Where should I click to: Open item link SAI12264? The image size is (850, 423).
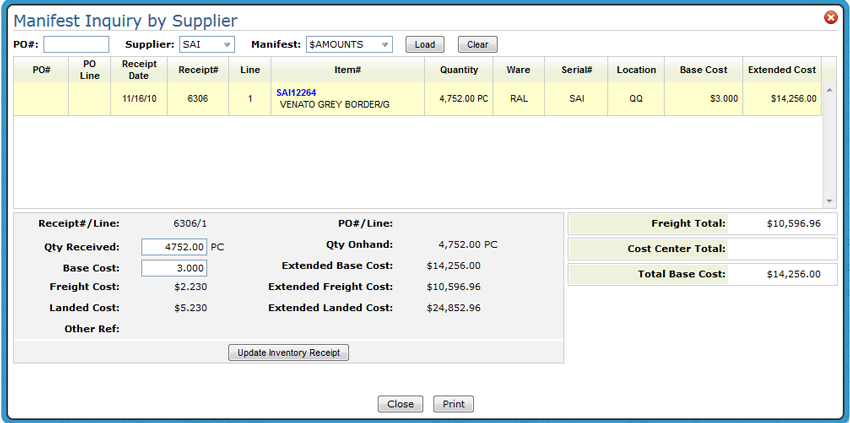(x=296, y=93)
